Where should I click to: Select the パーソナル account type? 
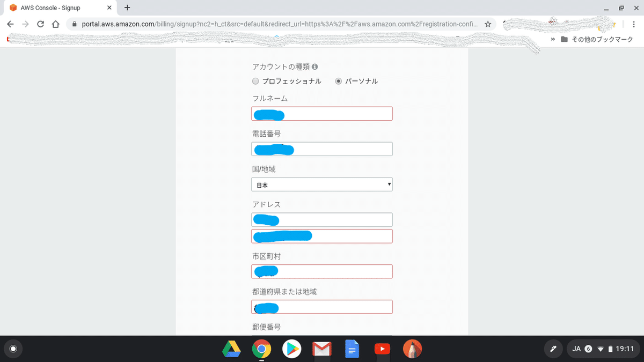tap(338, 81)
